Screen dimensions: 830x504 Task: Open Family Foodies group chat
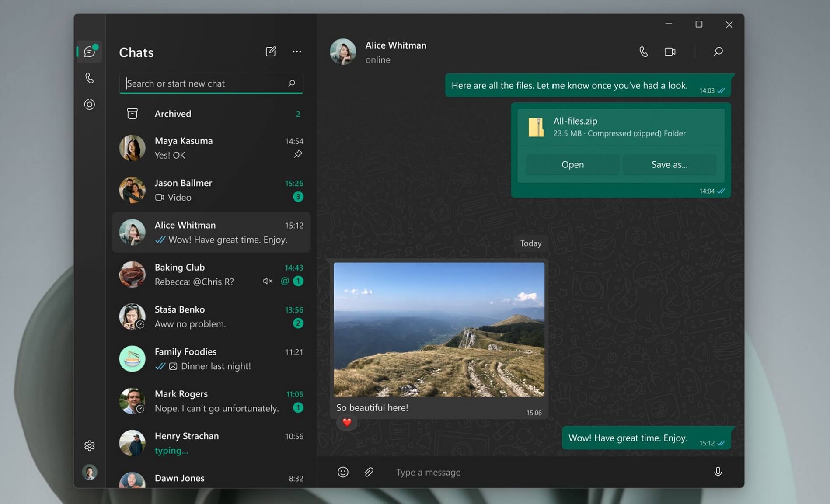pos(211,359)
